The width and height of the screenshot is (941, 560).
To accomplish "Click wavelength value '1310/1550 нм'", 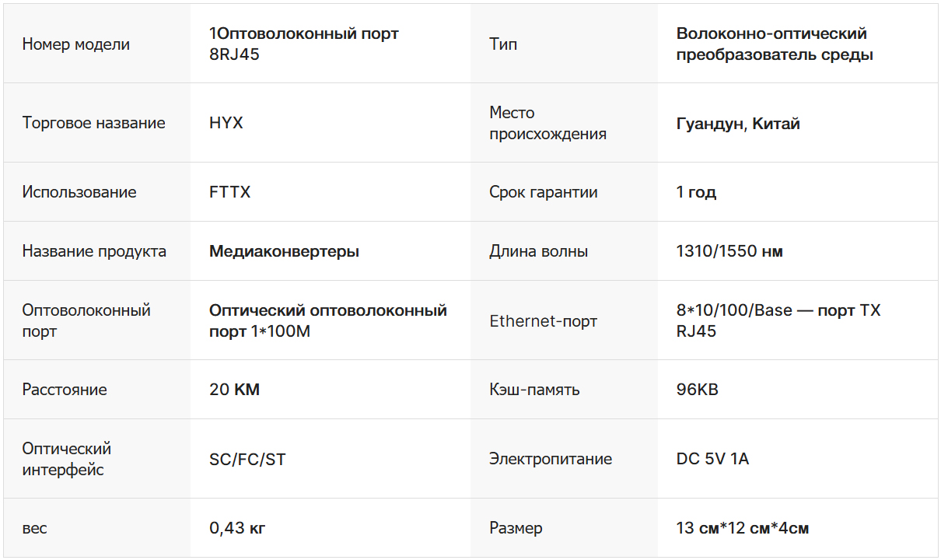I will click(729, 251).
